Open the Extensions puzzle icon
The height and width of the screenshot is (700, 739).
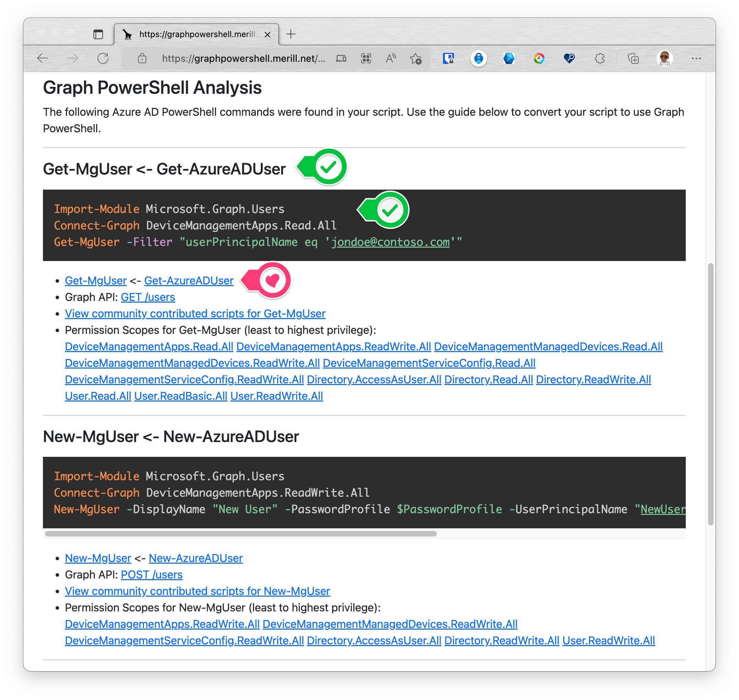600,59
